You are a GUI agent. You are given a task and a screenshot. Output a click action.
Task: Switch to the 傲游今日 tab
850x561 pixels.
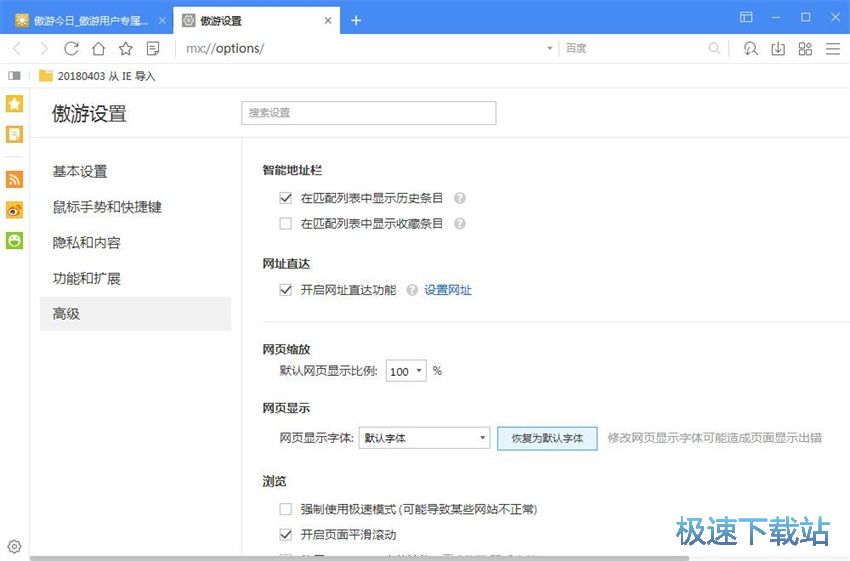87,21
